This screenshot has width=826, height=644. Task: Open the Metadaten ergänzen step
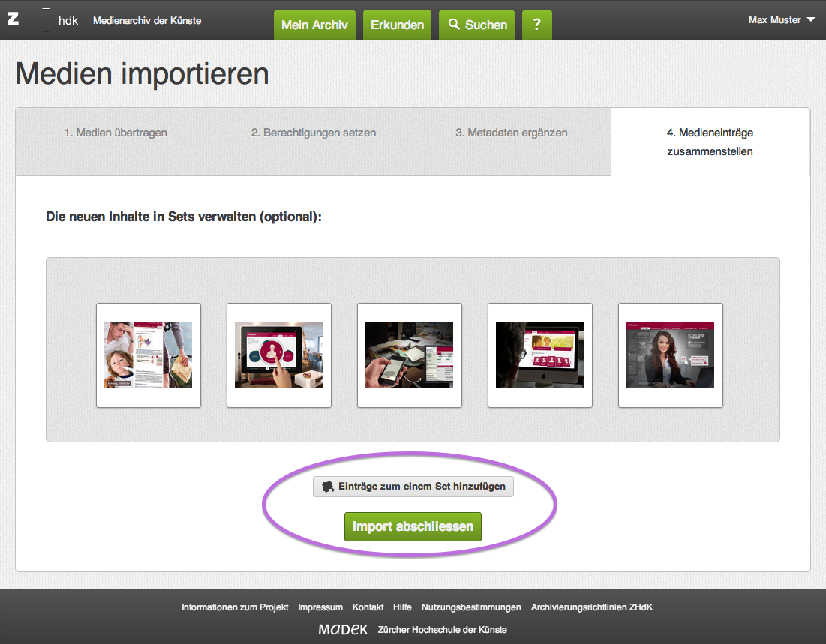(511, 133)
